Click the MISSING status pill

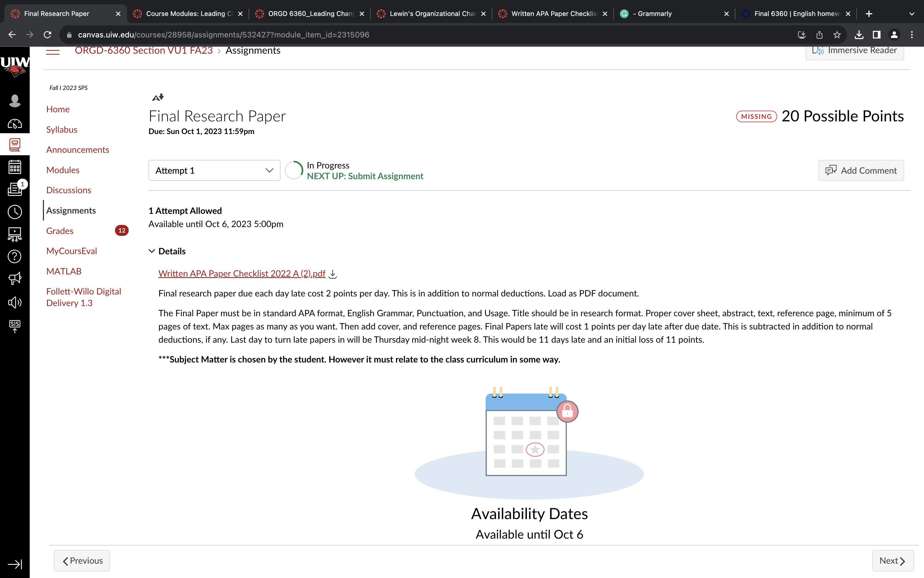[756, 117]
